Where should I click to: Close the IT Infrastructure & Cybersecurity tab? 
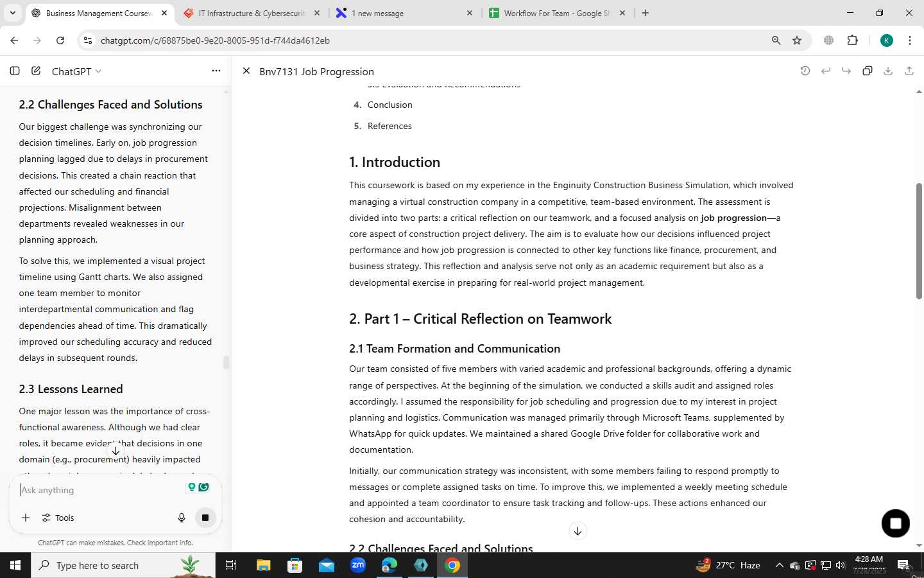coord(317,13)
